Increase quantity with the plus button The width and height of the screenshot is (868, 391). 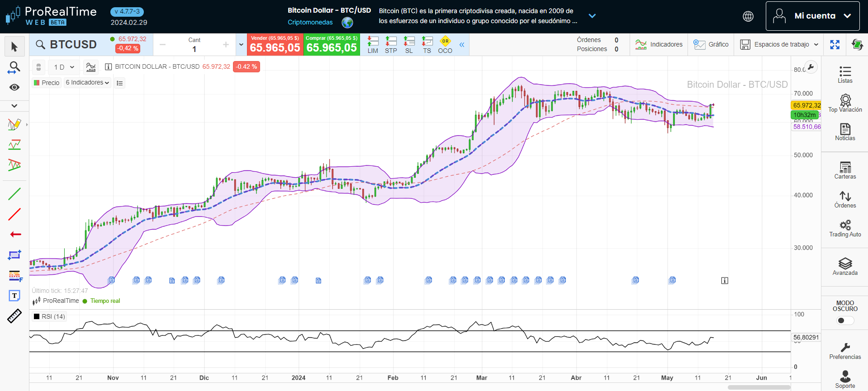coord(226,45)
